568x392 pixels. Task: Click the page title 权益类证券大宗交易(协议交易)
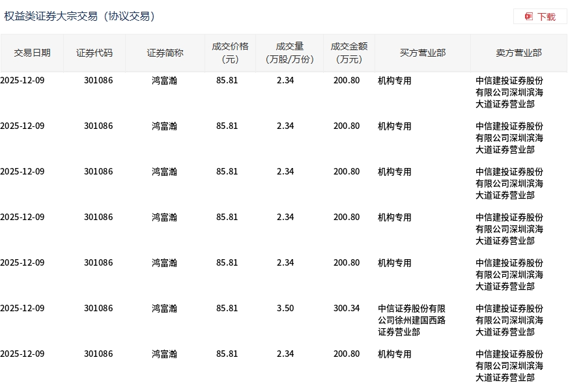pyautogui.click(x=79, y=16)
